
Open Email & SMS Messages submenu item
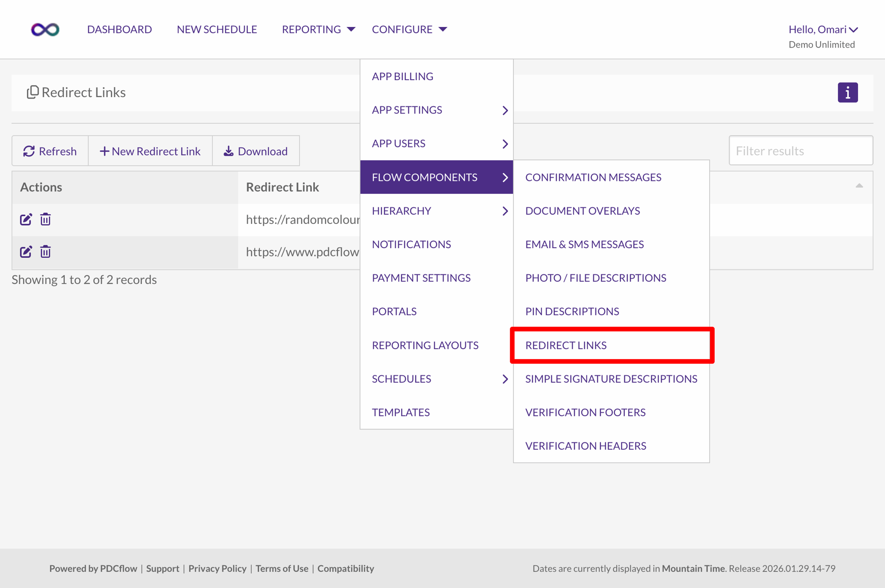(611, 244)
